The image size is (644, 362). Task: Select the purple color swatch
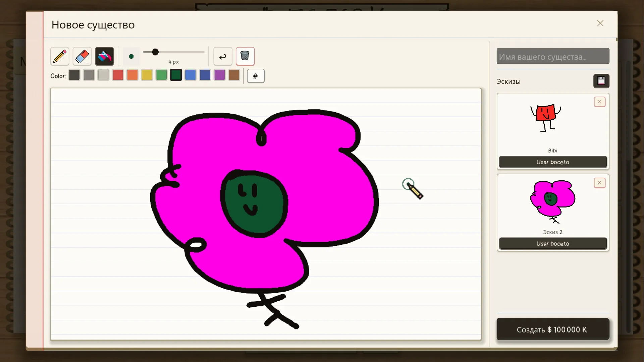tap(219, 75)
